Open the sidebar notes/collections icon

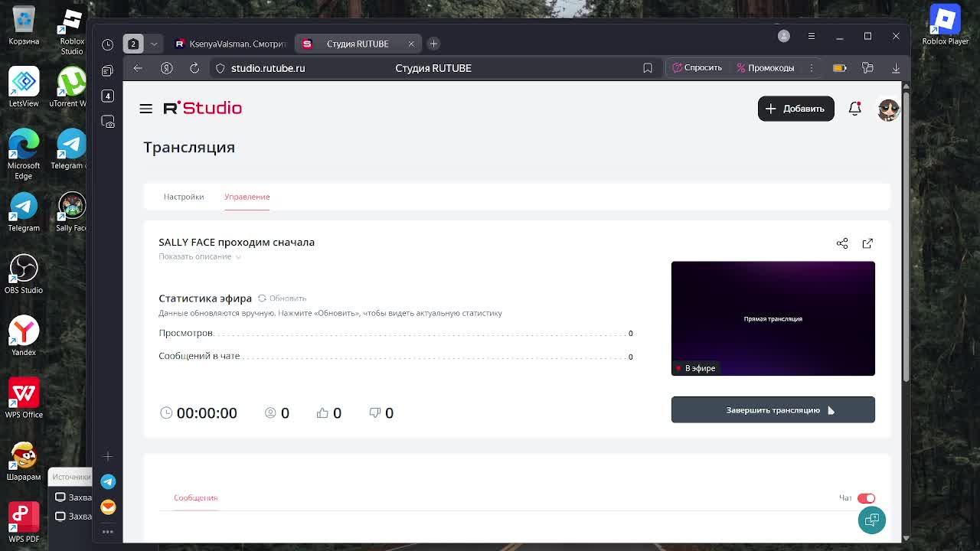(107, 70)
